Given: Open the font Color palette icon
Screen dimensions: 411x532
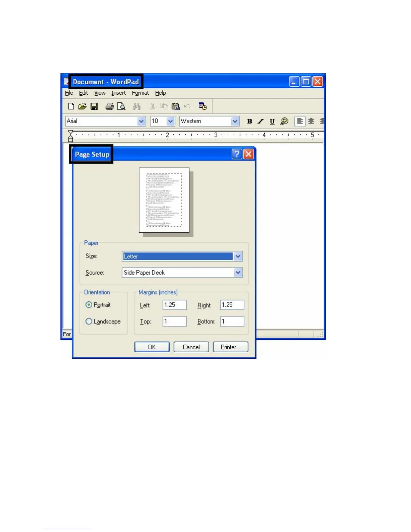Looking at the screenshot, I should pyautogui.click(x=284, y=121).
